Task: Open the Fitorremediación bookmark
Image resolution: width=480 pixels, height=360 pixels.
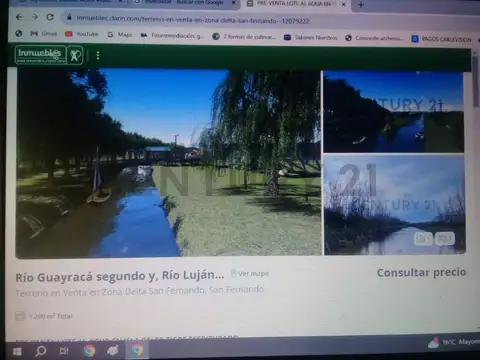Action: 172,36
